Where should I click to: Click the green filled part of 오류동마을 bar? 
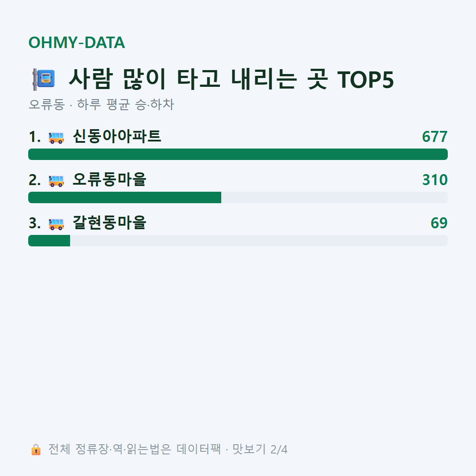click(125, 197)
